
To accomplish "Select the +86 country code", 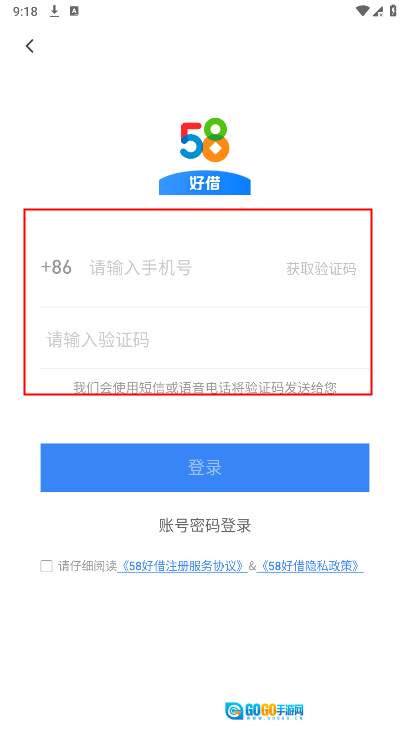I will coord(56,267).
